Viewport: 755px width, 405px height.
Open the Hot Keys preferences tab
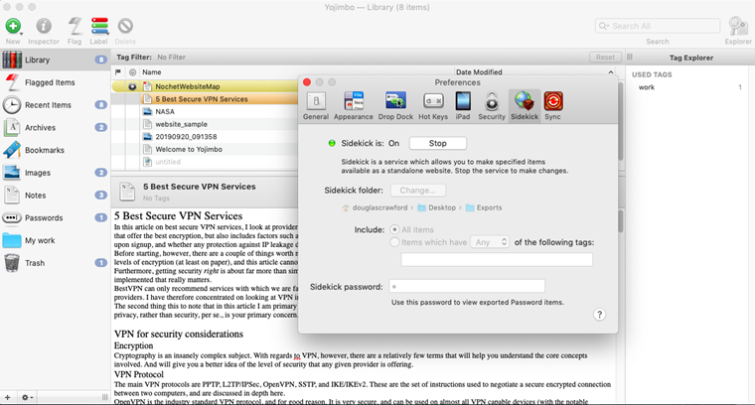pos(433,106)
